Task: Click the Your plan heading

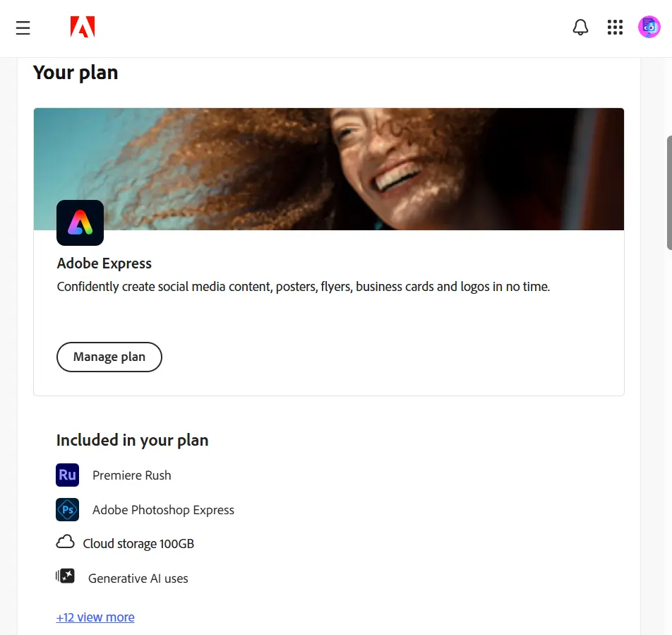Action: pos(76,73)
